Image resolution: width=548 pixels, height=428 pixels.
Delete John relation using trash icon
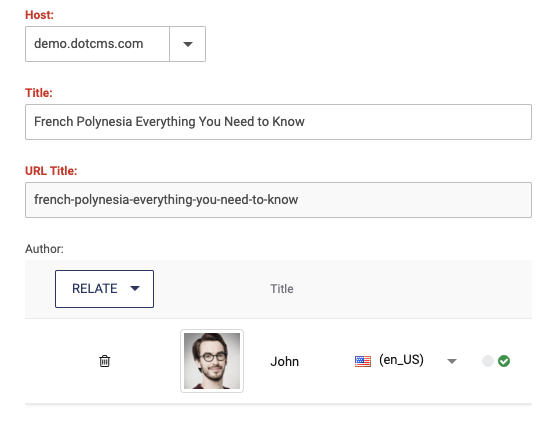coord(104,361)
